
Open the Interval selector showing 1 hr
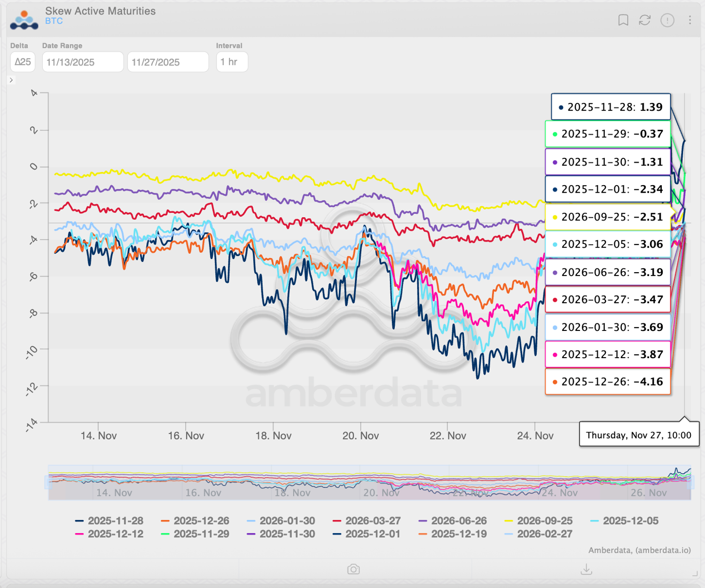(x=232, y=62)
